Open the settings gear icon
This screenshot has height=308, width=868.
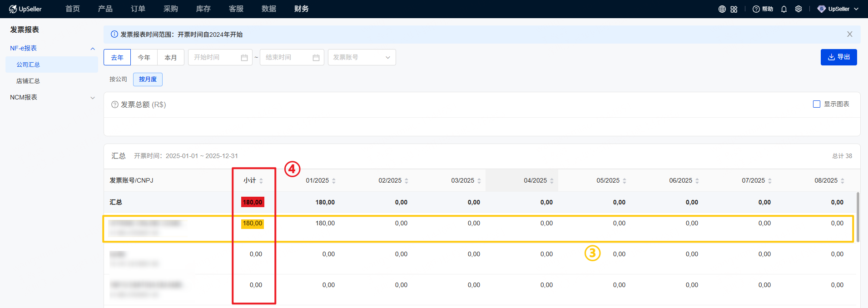tap(799, 9)
